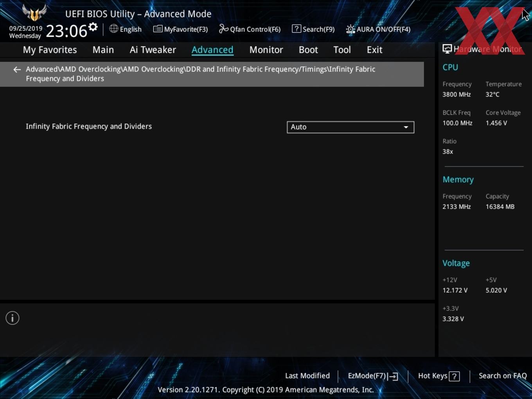The image size is (532, 399).
Task: Click the Hardware Monitor screen icon
Action: pos(447,49)
